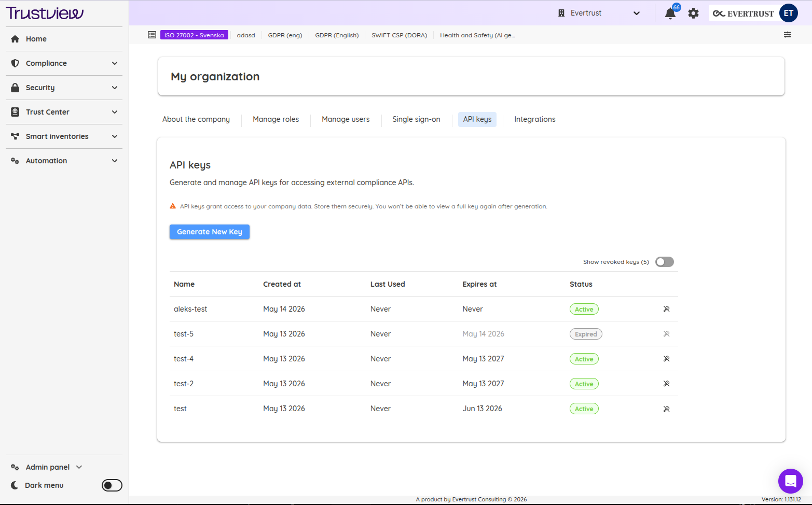Open the framework bar filter sliders icon

click(787, 35)
